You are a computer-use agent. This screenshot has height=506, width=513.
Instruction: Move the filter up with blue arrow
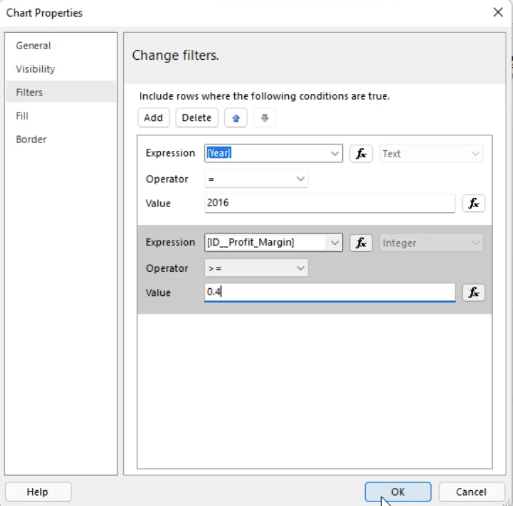point(236,118)
